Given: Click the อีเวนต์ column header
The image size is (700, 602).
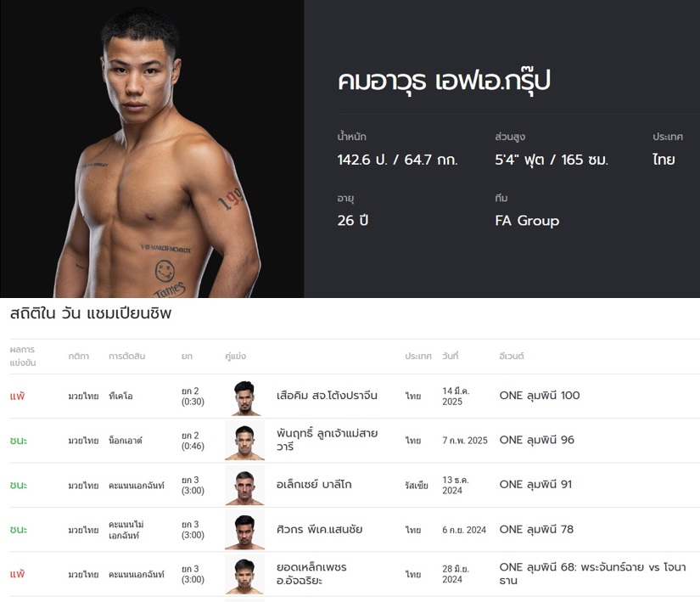Looking at the screenshot, I should [511, 357].
